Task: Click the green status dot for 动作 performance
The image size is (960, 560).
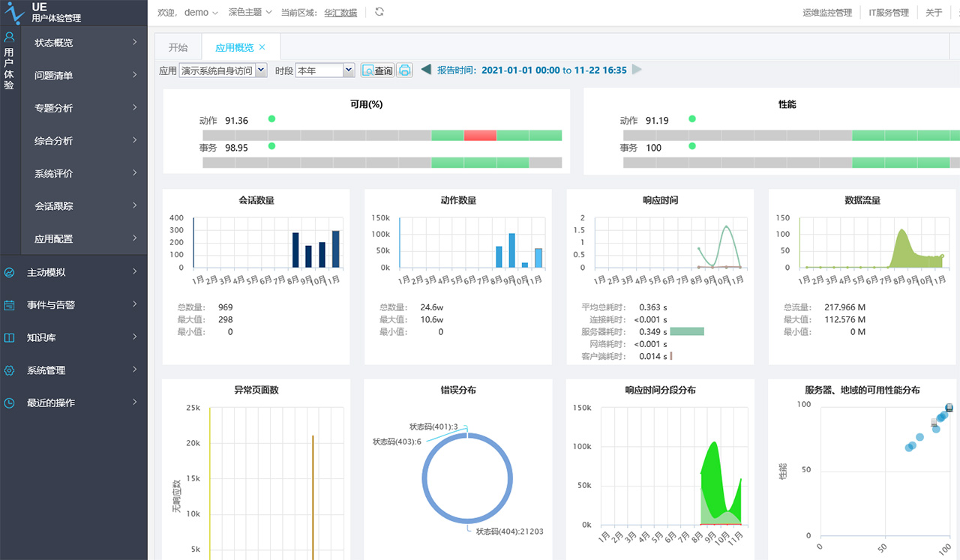Action: click(x=692, y=118)
